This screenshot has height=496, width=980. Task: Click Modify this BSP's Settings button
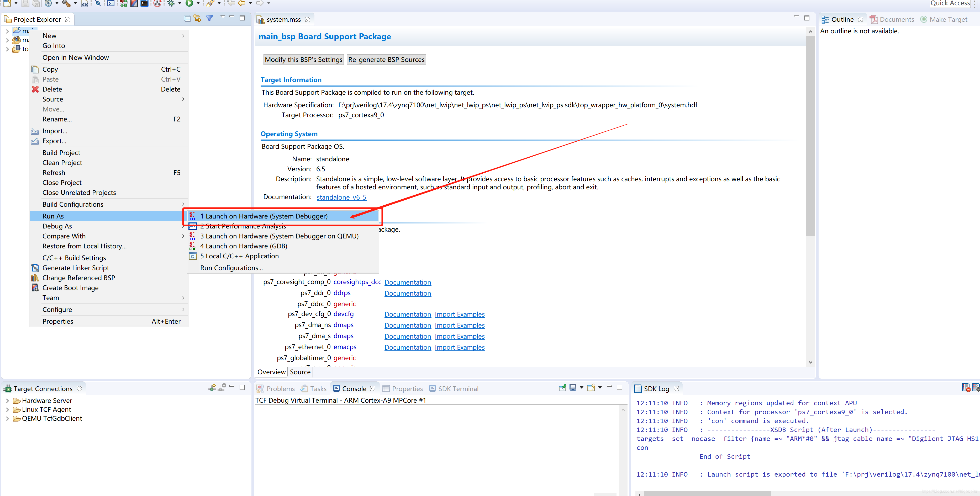pyautogui.click(x=303, y=60)
